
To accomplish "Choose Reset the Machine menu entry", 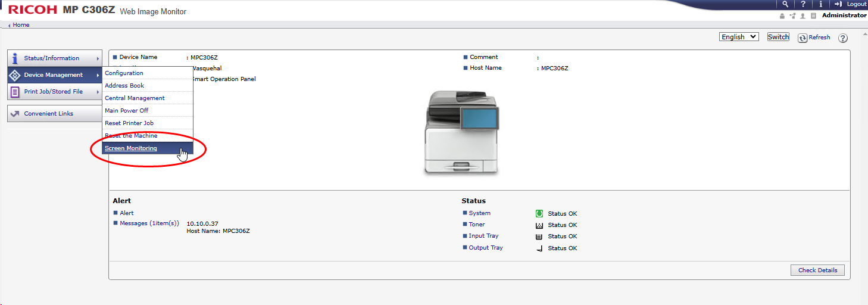I will tap(148, 136).
